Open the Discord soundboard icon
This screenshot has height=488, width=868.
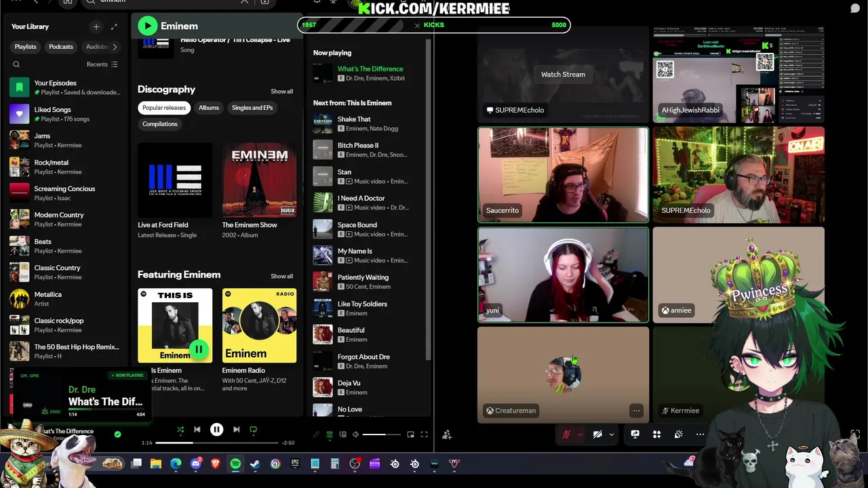678,434
